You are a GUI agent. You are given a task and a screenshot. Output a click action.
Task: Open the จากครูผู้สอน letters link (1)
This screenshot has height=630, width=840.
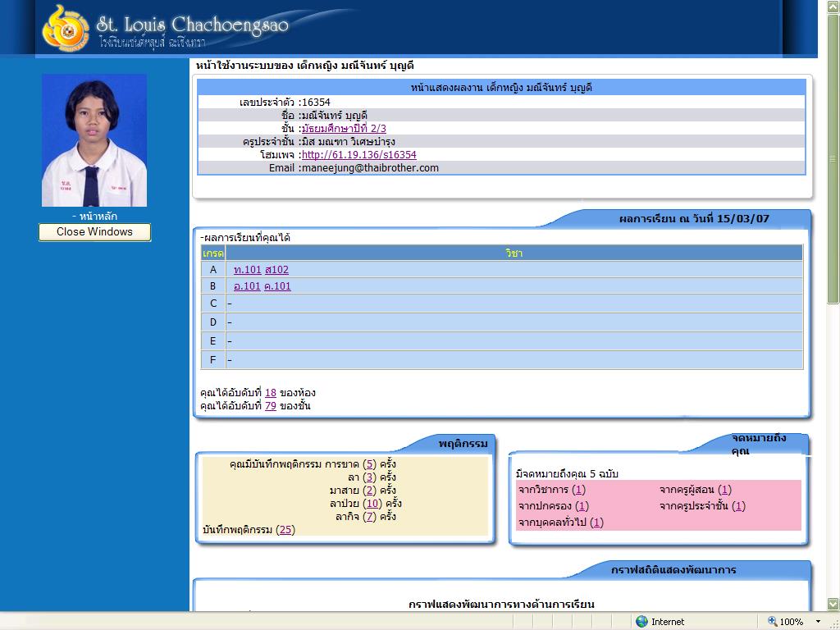tap(724, 490)
